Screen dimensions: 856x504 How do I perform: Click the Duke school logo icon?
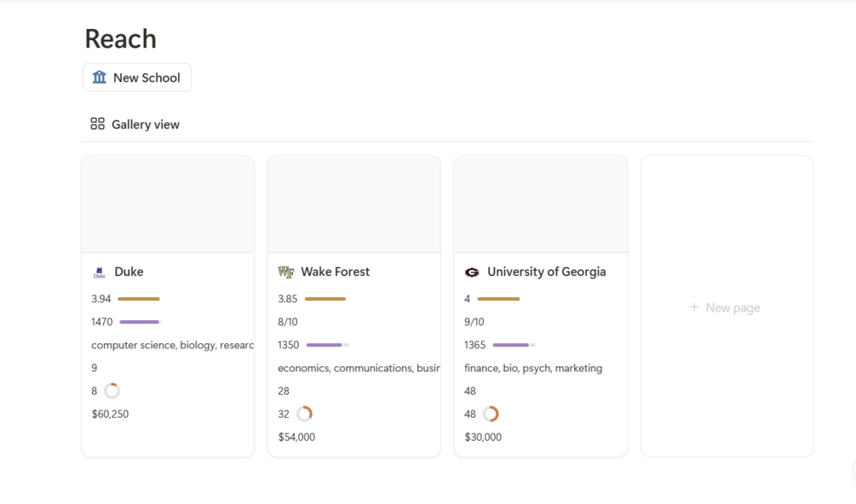99,272
